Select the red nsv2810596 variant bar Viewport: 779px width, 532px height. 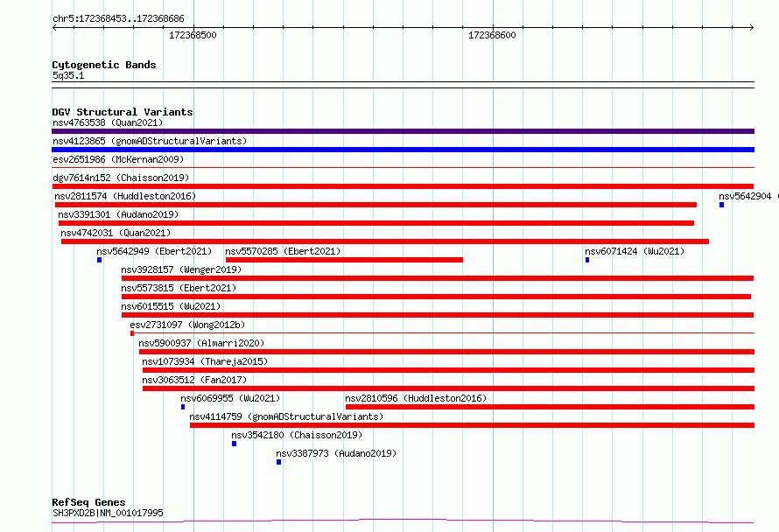coord(550,407)
